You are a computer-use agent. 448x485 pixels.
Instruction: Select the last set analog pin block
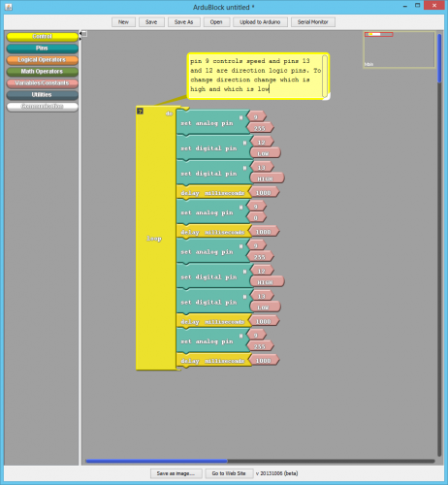coord(211,341)
